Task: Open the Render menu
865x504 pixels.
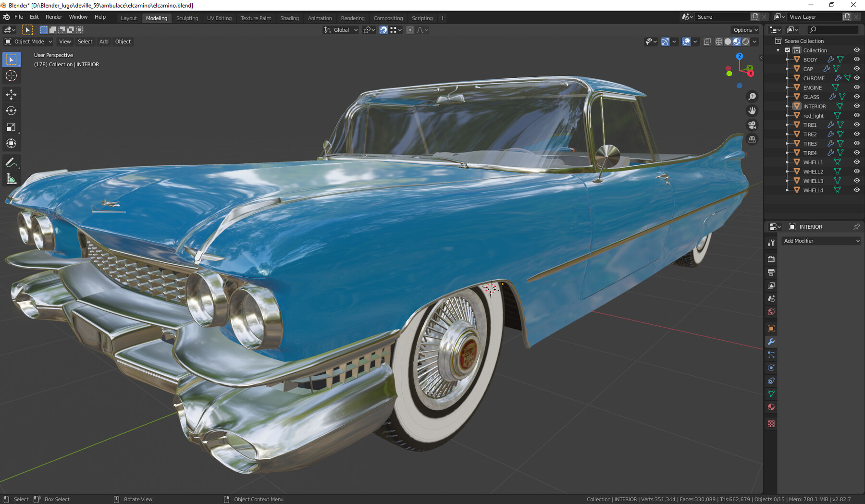Action: click(x=54, y=17)
